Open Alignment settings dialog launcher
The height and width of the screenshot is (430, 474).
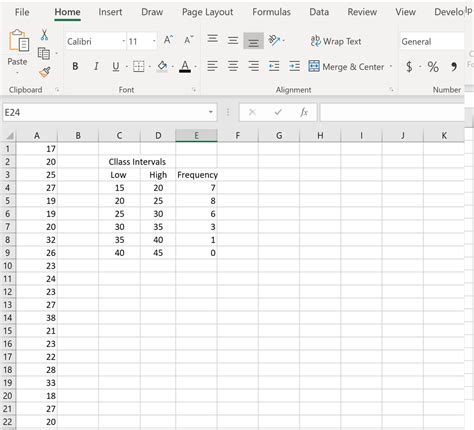[391, 90]
